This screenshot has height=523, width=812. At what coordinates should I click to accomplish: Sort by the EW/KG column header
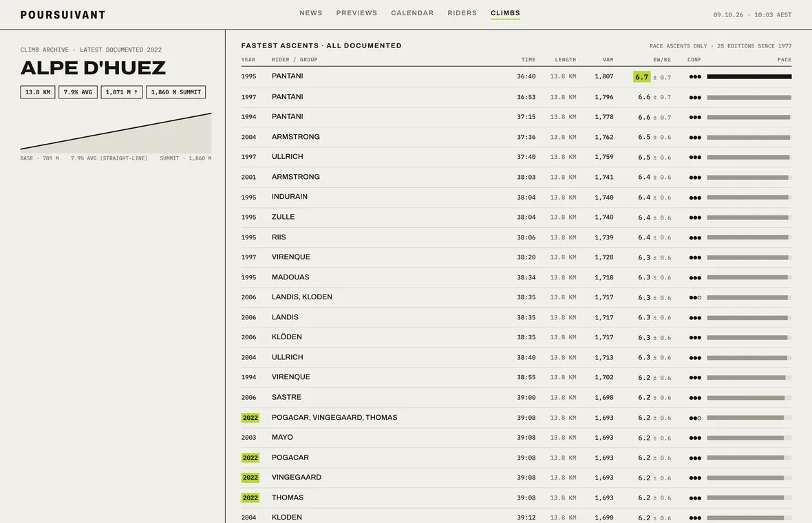pos(662,60)
